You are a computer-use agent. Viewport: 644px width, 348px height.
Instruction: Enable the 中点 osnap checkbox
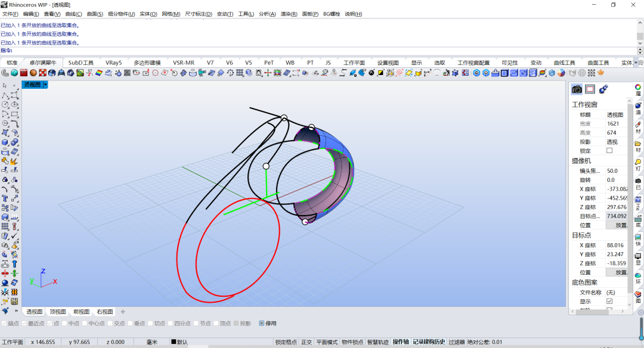click(64, 324)
